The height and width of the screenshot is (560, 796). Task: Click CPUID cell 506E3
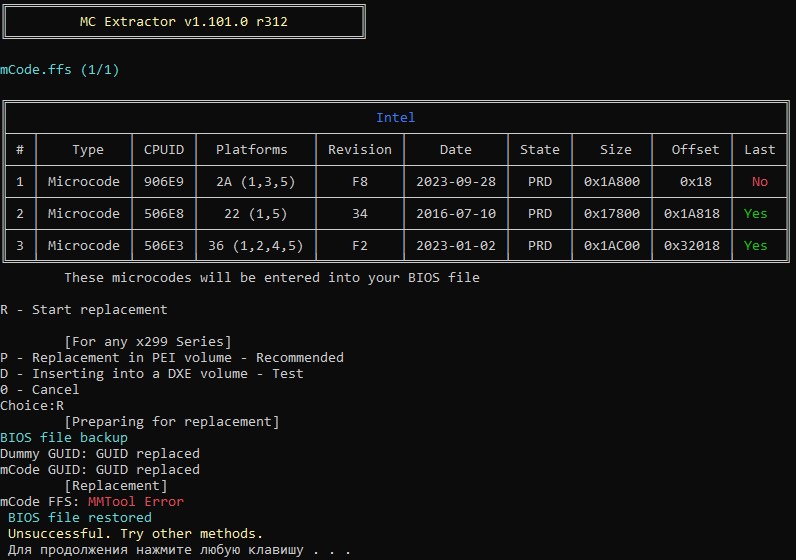[x=163, y=246]
